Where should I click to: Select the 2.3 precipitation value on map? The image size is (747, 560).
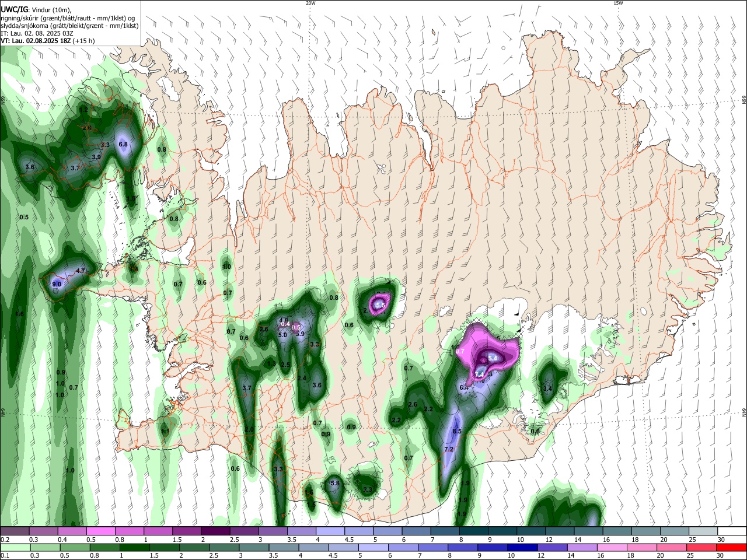(x=368, y=489)
